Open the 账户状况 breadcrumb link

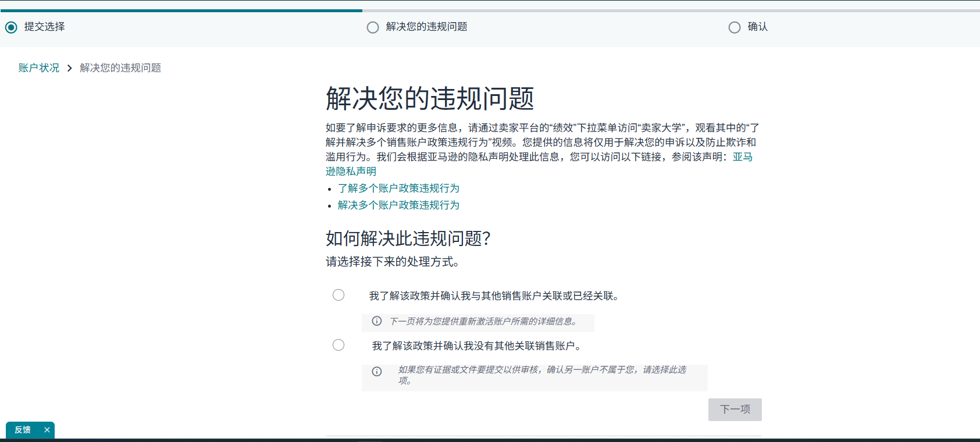coord(38,68)
